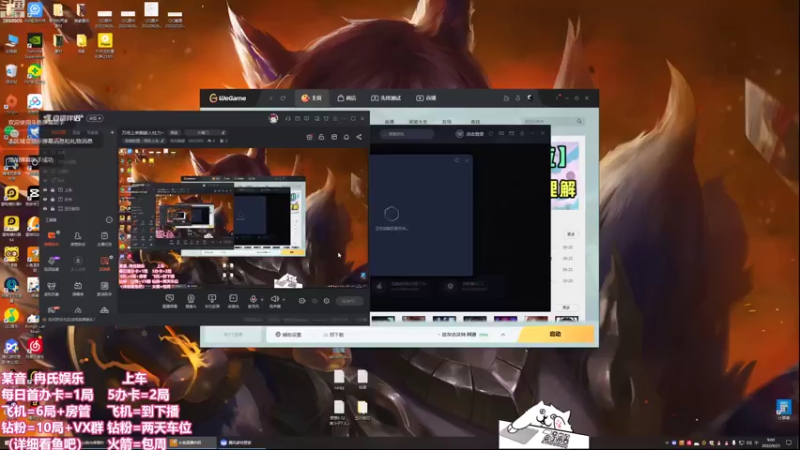
Task: Open the hamburger menu in streaming app title bar
Action: 335,118
